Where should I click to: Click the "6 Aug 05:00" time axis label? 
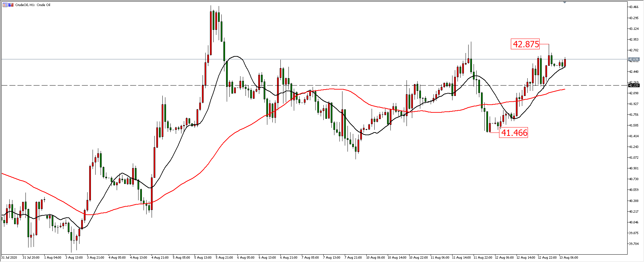point(246,258)
